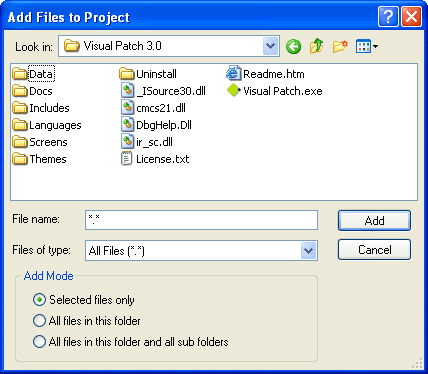Click into the File name field
Screen dimensions: 428x374
click(201, 220)
